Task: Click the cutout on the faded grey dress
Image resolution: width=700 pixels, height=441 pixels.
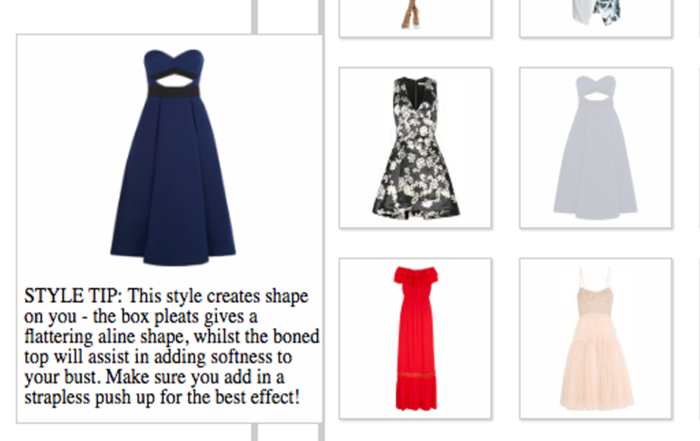Action: pos(595,97)
